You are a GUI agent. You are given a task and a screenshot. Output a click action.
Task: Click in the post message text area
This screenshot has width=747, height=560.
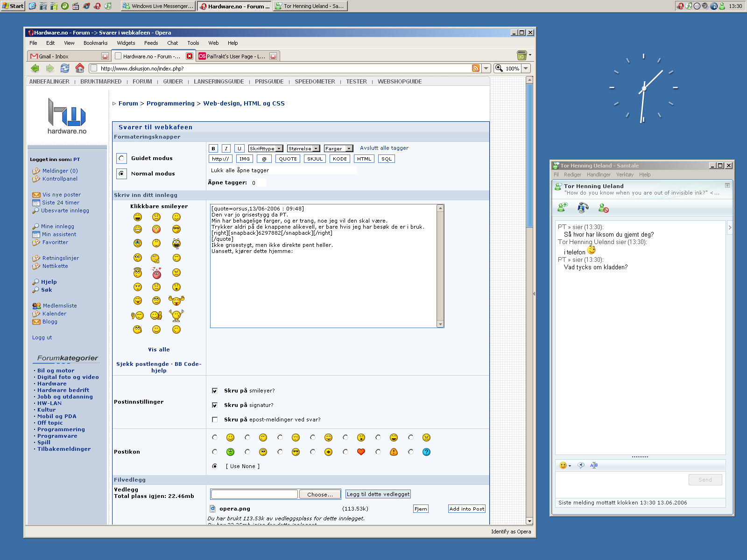[x=324, y=266]
